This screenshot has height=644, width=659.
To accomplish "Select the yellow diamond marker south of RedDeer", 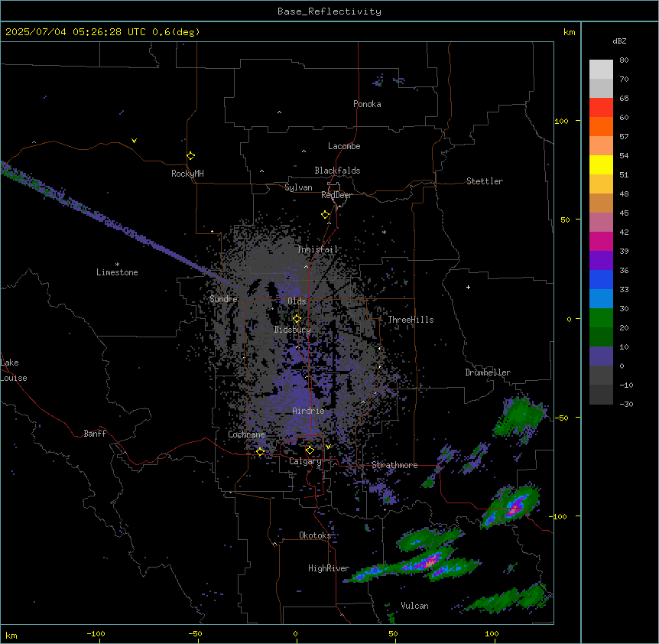I will click(326, 215).
